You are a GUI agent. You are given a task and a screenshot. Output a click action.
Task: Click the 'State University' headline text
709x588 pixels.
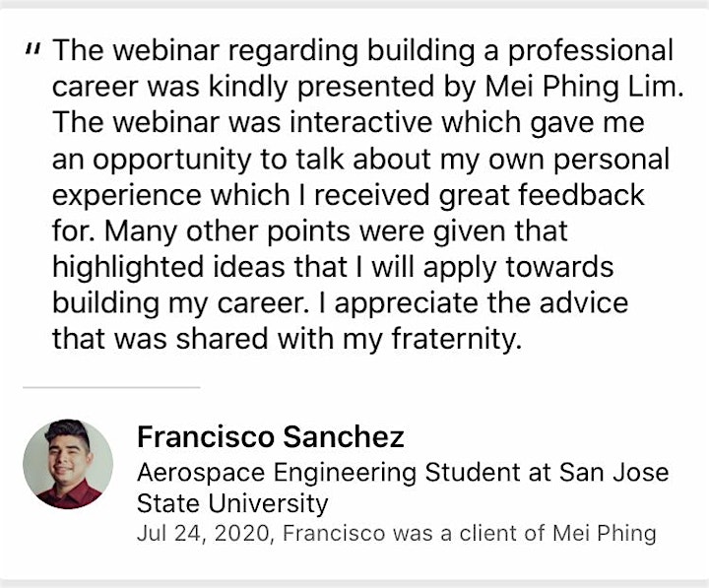click(x=232, y=504)
